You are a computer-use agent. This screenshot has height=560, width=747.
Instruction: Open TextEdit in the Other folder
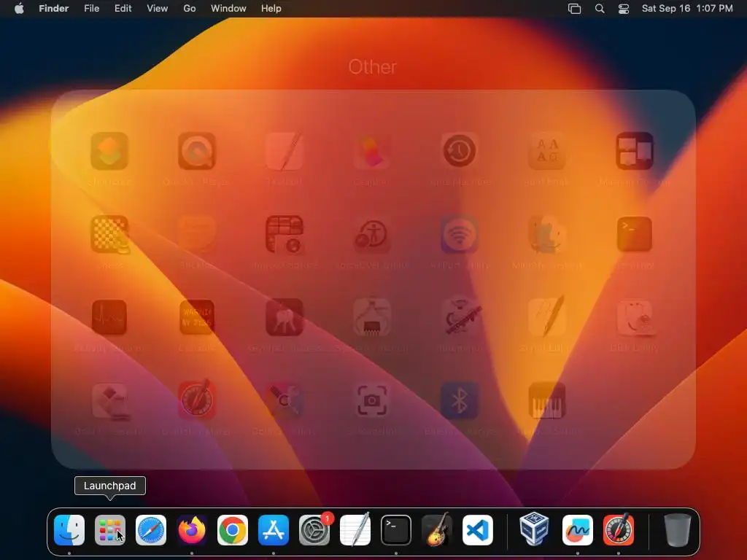285,152
